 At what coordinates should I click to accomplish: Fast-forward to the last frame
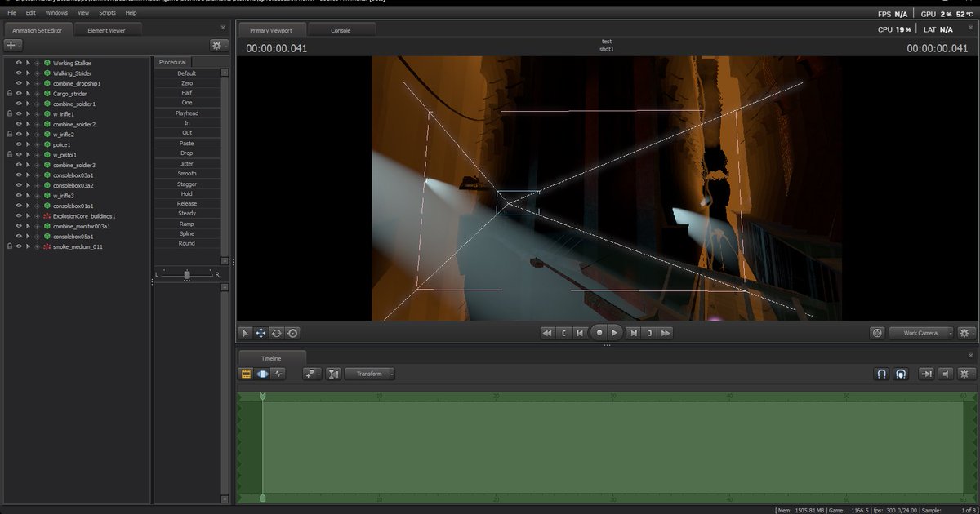coord(666,333)
